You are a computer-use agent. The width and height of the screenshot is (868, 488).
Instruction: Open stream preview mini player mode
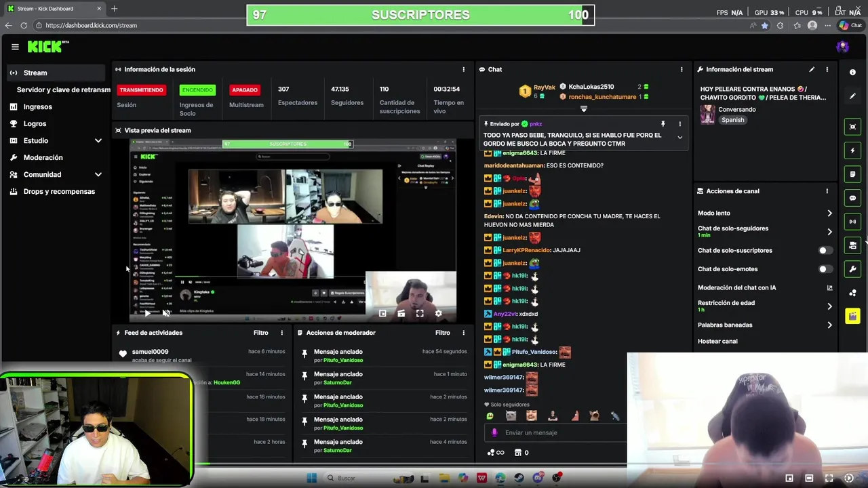[x=382, y=313]
